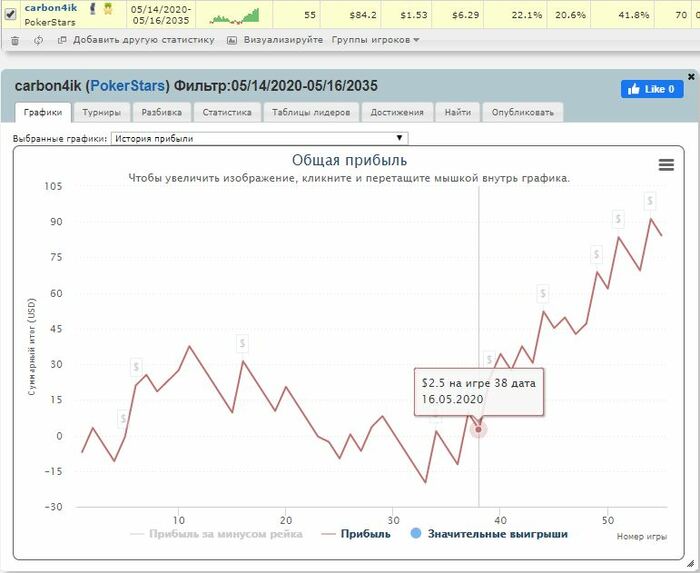Click the 41.8% value in stats row
The width and height of the screenshot is (700, 573).
click(x=634, y=15)
